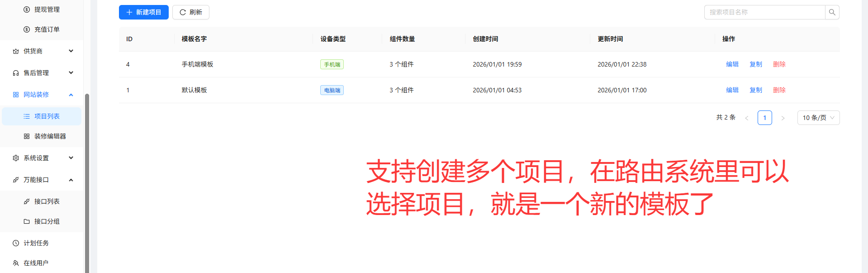
Task: Open 充值订单 in the sidebar
Action: point(47,29)
